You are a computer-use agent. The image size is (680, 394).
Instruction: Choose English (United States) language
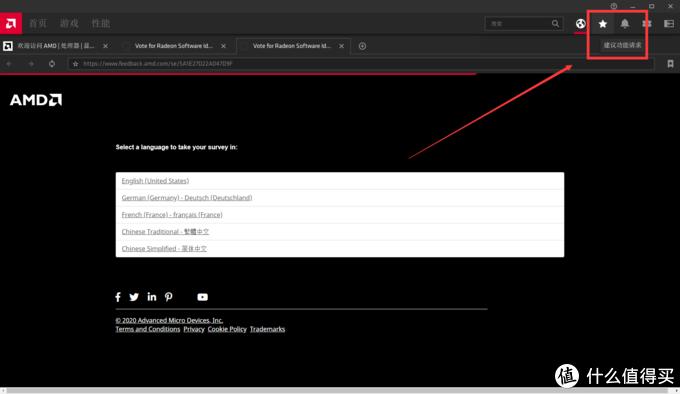155,181
